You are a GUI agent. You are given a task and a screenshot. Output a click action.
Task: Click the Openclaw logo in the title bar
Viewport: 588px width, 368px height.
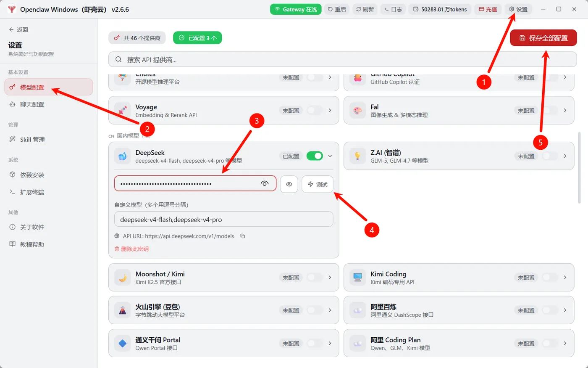(x=12, y=9)
